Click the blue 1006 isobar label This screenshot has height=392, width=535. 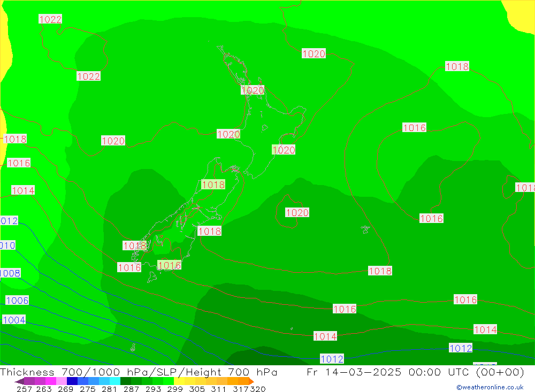tap(17, 301)
